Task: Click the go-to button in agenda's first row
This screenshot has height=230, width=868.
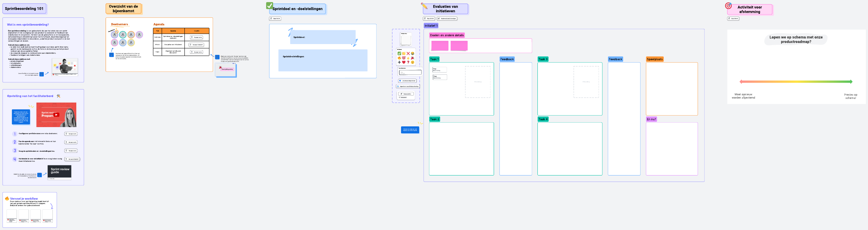Action: [196, 37]
